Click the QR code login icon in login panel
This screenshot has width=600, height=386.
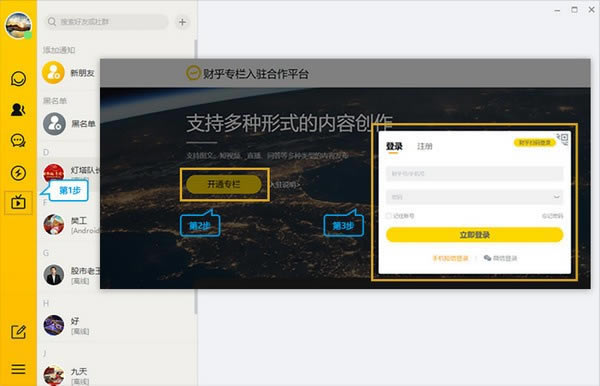(x=563, y=138)
